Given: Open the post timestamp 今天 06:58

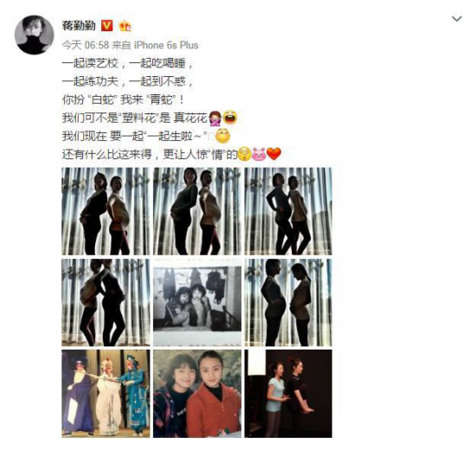Looking at the screenshot, I should pyautogui.click(x=86, y=45).
